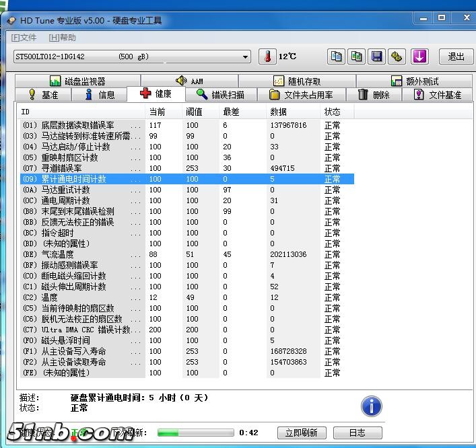This screenshot has width=476, height=448.
Task: Open options with the wrench icon
Action: point(397,57)
